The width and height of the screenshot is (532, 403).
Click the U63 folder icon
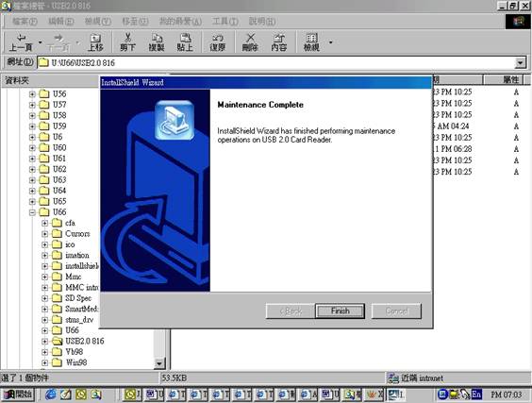[x=44, y=179]
